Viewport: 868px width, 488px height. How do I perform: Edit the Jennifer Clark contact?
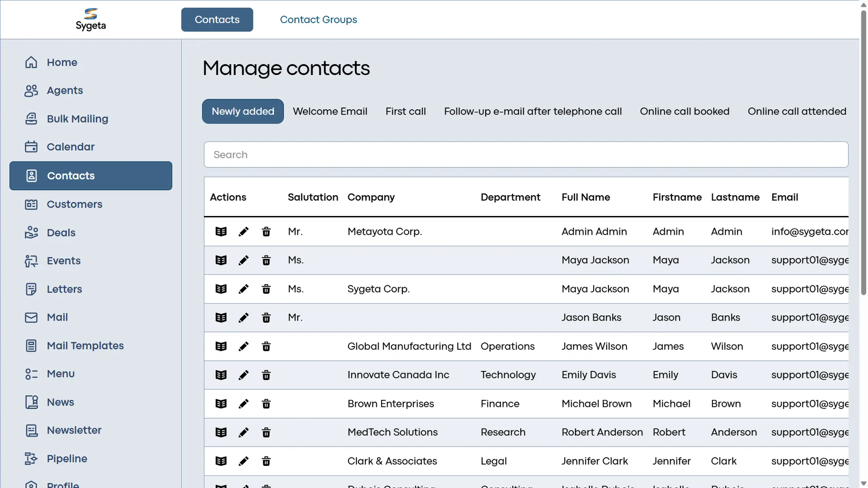pyautogui.click(x=243, y=461)
